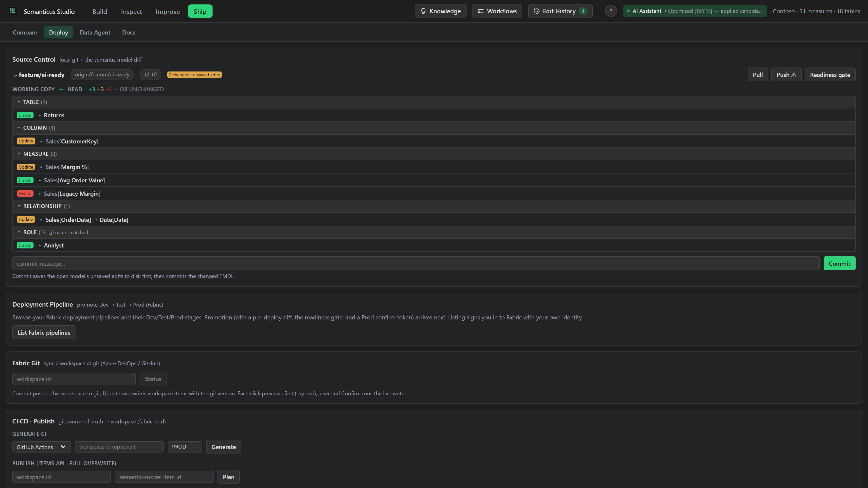
Task: Click the Update badge on Sales[CustomerKey]
Action: coord(26,141)
